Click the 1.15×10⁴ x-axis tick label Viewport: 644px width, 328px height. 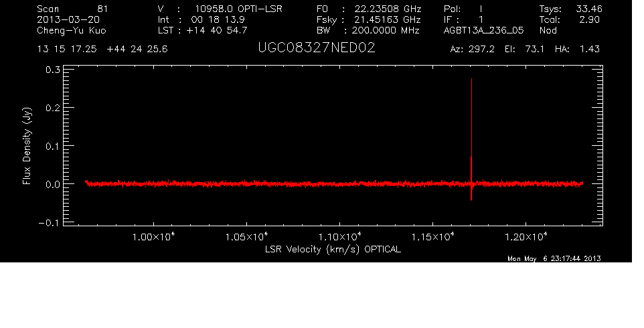[432, 236]
